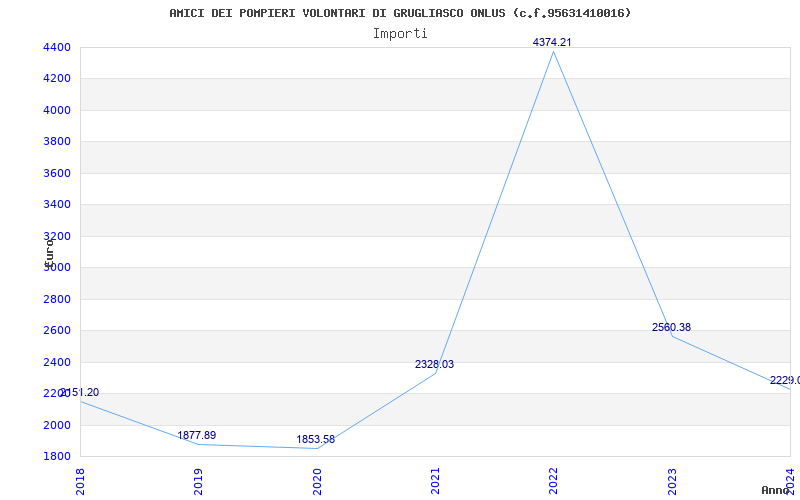This screenshot has height=500, width=800.
Task: Click the 3400 y-axis tick label
Action: tap(58, 205)
